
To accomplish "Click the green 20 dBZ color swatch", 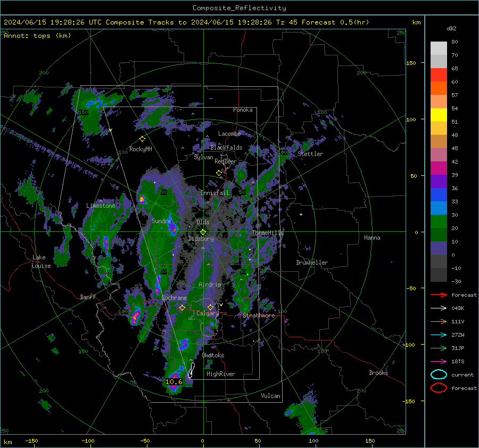I will 439,222.
